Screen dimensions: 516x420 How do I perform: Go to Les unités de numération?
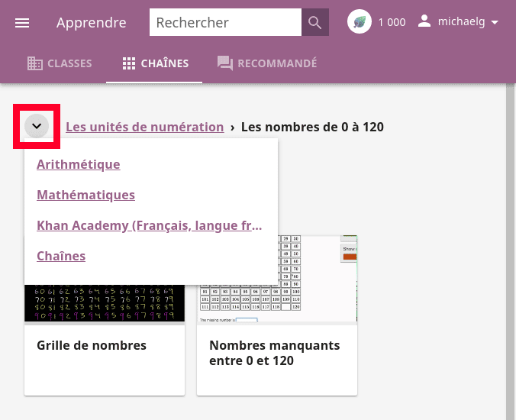(x=145, y=127)
